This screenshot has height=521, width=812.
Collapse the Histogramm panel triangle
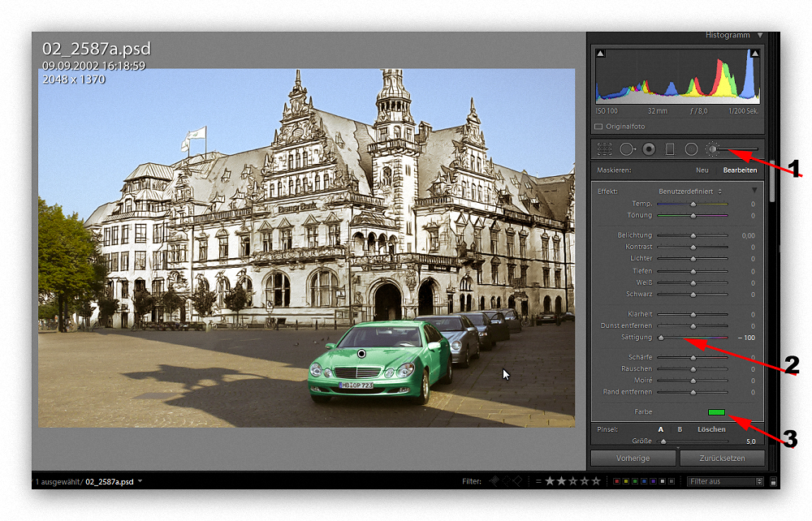(760, 35)
